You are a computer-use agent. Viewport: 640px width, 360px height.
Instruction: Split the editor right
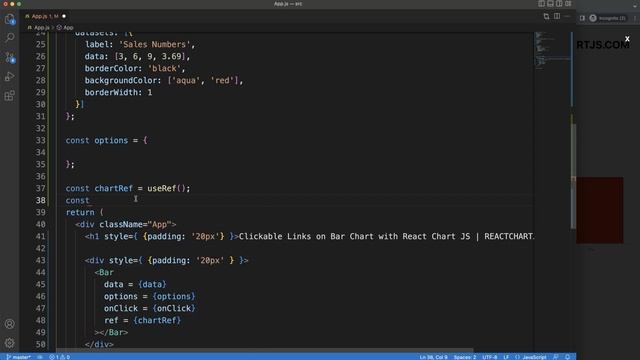(557, 16)
